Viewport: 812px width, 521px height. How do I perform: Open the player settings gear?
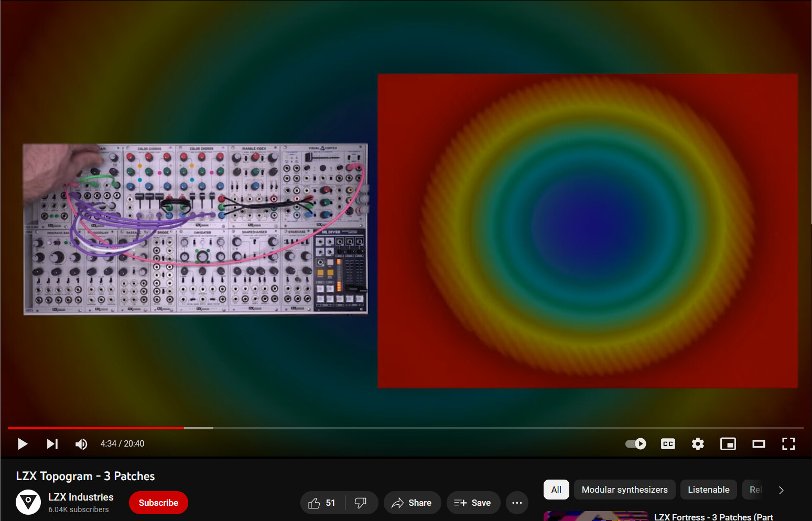698,444
